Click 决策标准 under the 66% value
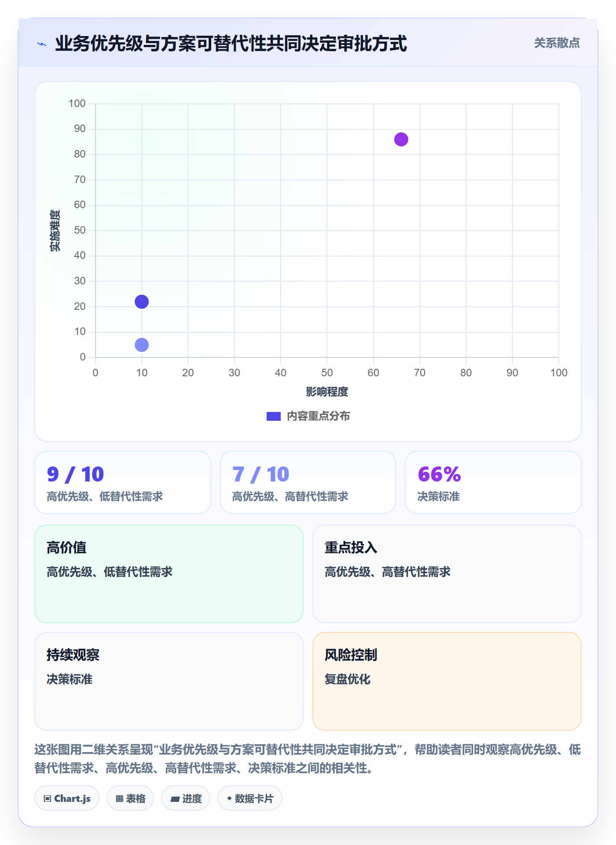616x845 pixels. (439, 496)
